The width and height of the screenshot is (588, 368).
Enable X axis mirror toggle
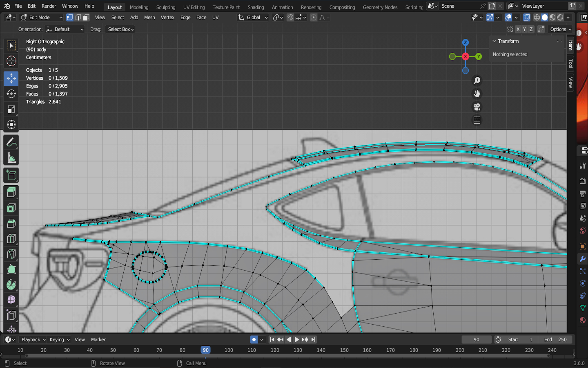(x=518, y=29)
